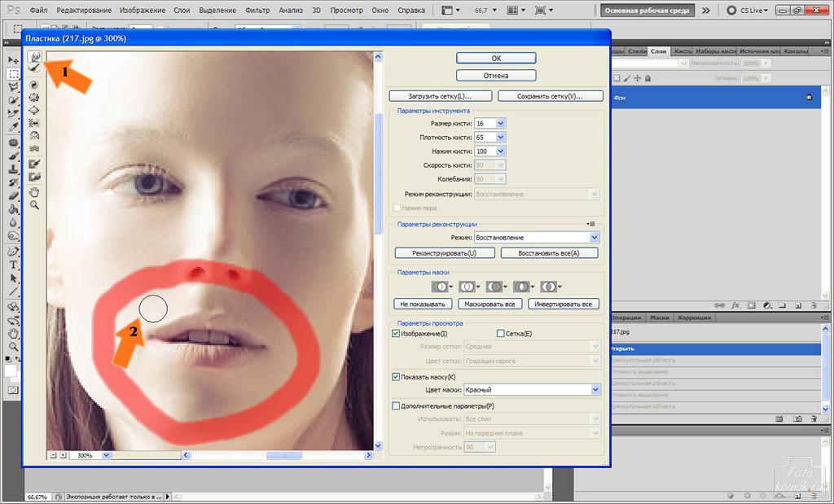Select the Eyedropper tool in main toolbar

pos(14,127)
